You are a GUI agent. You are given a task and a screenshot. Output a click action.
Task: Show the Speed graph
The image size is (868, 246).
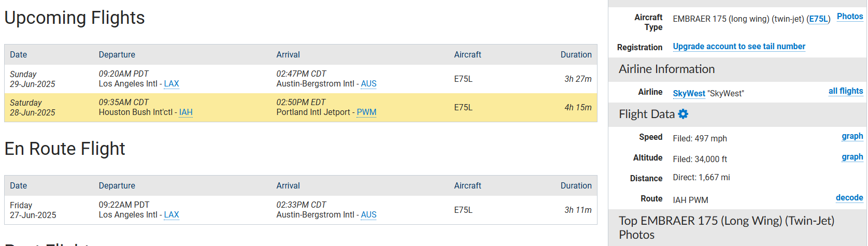coord(852,136)
